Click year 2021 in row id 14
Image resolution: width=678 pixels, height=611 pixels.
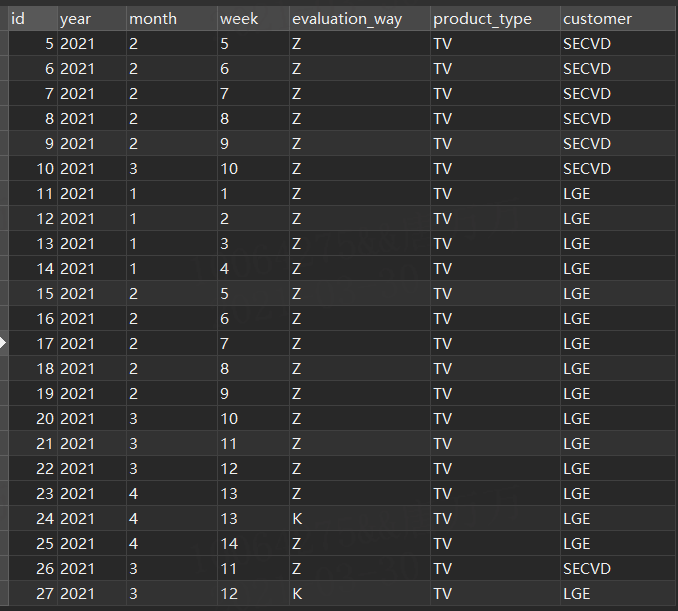pyautogui.click(x=92, y=269)
